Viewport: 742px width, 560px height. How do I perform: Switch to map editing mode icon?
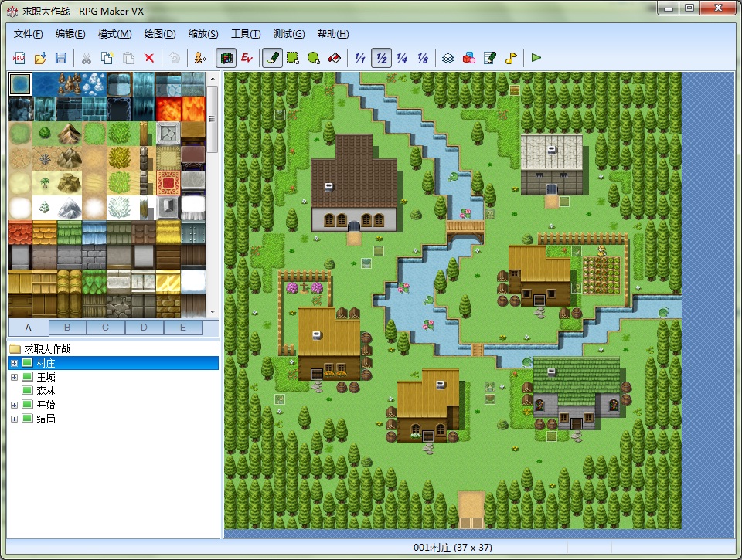(226, 58)
